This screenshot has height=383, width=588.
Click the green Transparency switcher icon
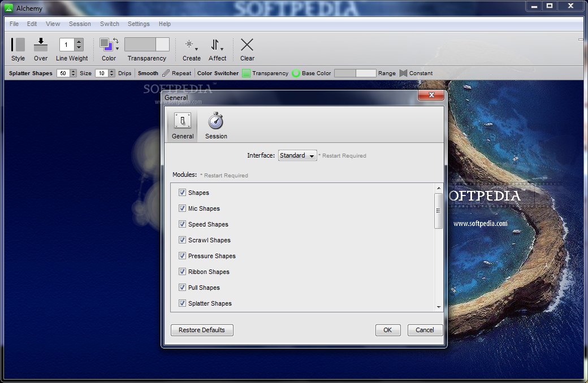(x=246, y=73)
